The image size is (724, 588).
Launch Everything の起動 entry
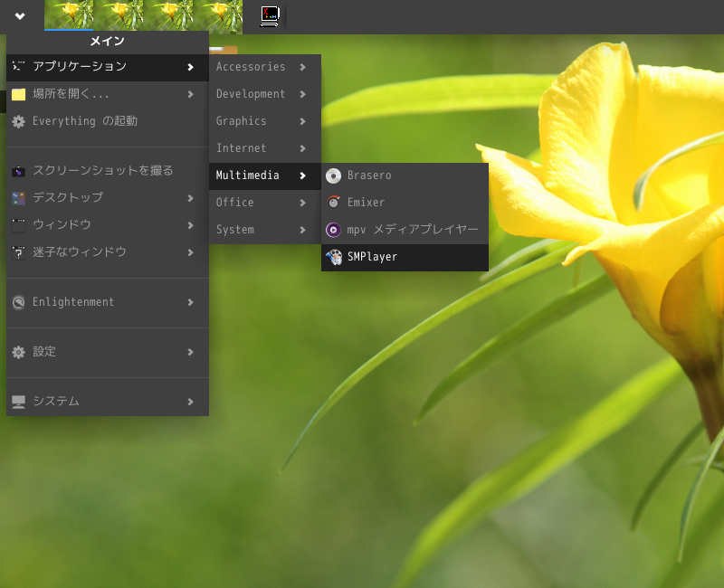(84, 121)
